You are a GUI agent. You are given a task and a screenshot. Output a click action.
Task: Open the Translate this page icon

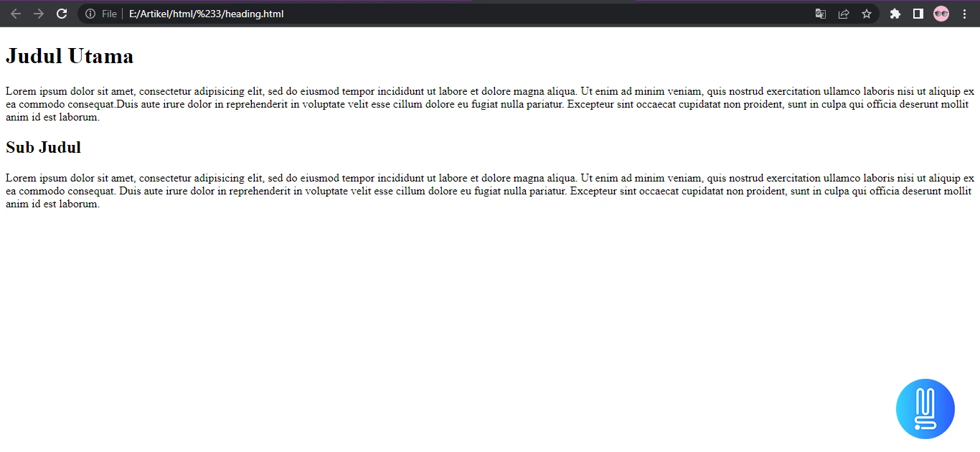[x=821, y=14]
